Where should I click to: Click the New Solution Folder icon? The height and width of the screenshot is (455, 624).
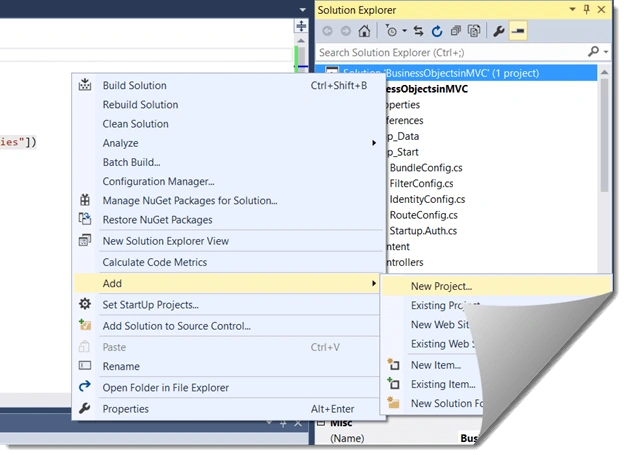click(x=393, y=402)
